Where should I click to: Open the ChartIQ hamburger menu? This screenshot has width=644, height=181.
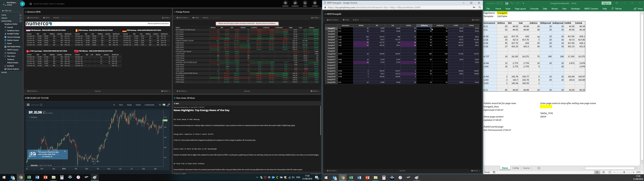coord(28,105)
